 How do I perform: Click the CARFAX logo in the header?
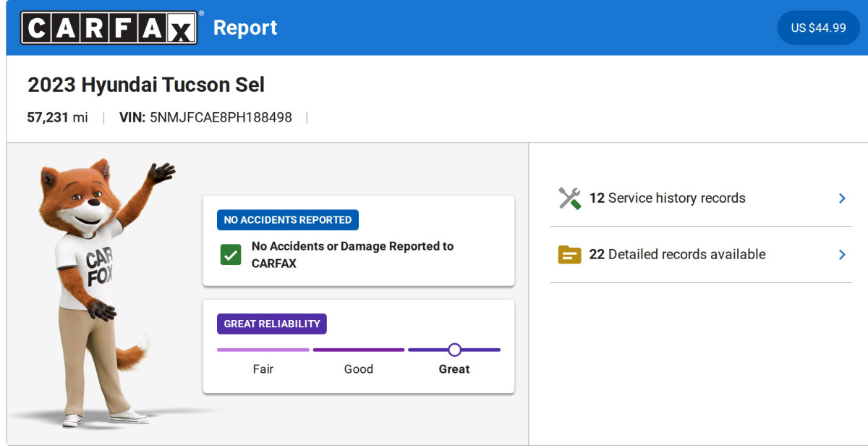(x=109, y=28)
